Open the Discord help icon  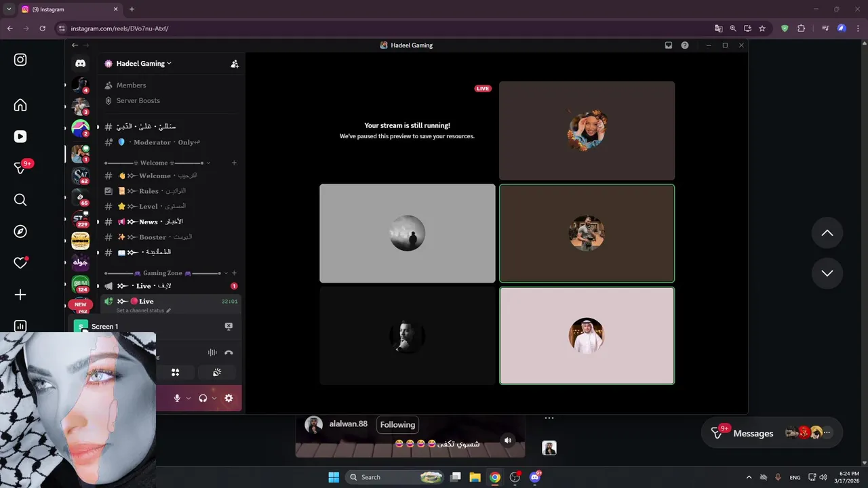point(685,45)
